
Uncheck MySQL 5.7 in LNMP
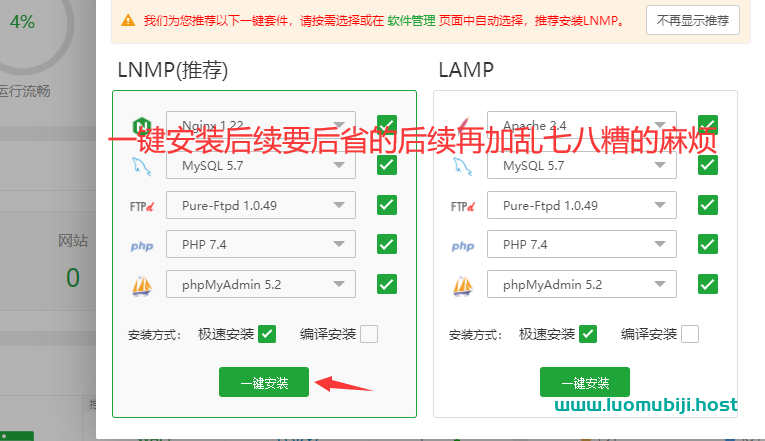[387, 165]
